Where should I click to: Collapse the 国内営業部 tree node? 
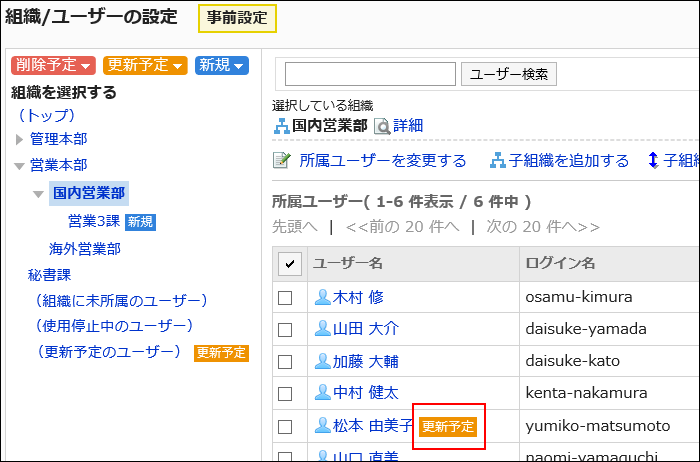(38, 194)
